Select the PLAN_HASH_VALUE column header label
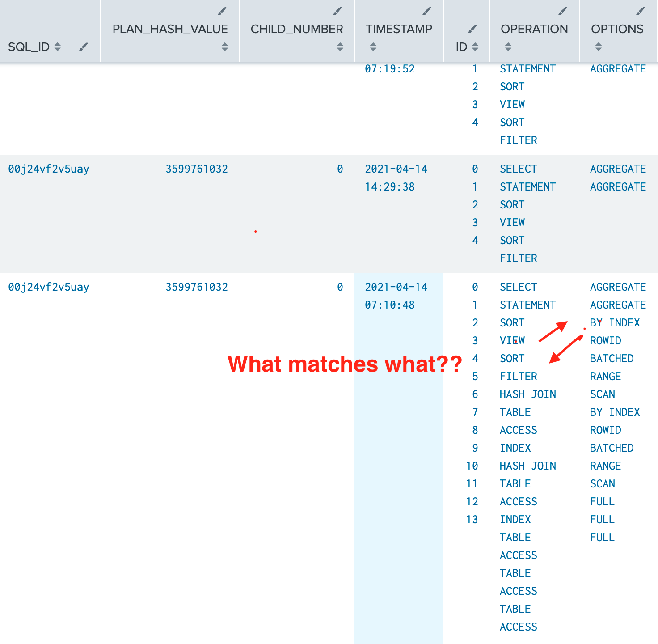 click(x=170, y=29)
